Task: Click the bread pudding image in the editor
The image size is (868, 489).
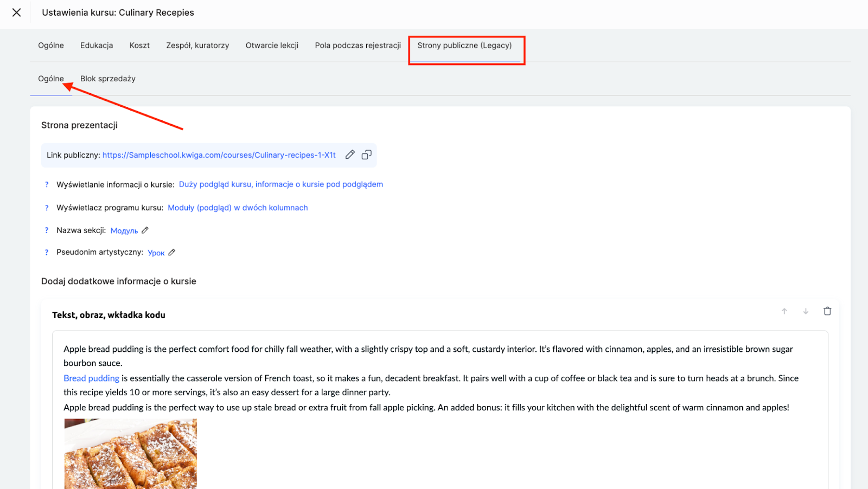Action: click(130, 453)
